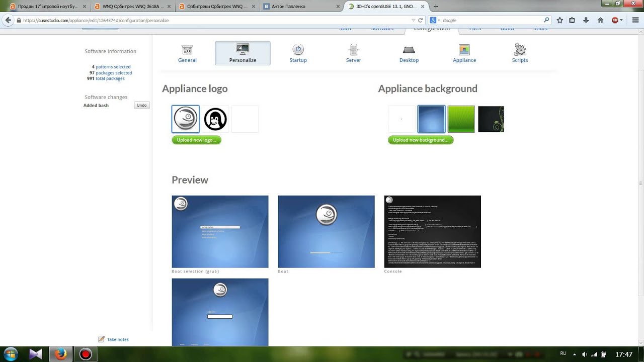The image size is (644, 362).
Task: Click the susestudio.com address bar
Action: [216, 21]
